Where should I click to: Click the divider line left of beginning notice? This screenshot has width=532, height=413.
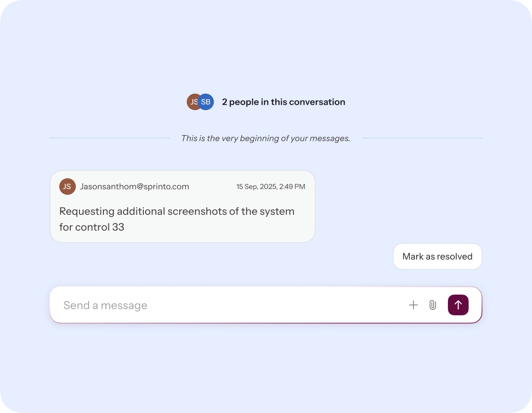pyautogui.click(x=109, y=138)
